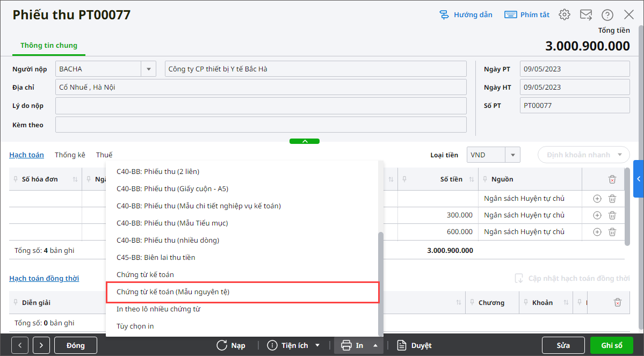The height and width of the screenshot is (356, 644).
Task: Click Cập nhật hạch toán đồng thời
Action: click(x=572, y=278)
